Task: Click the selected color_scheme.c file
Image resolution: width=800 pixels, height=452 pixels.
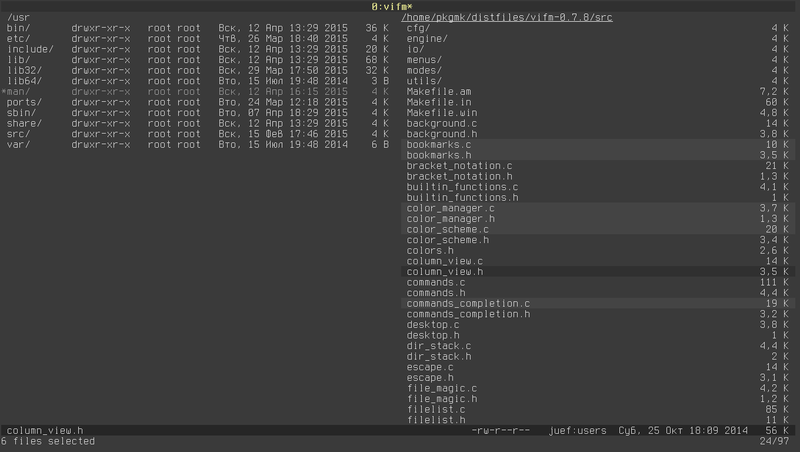Action: [x=598, y=230]
